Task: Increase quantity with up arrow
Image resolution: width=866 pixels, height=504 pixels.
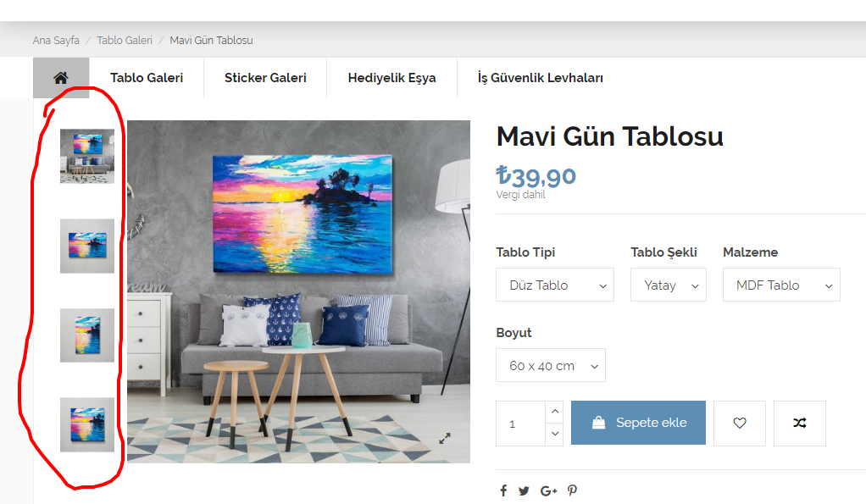Action: click(554, 412)
